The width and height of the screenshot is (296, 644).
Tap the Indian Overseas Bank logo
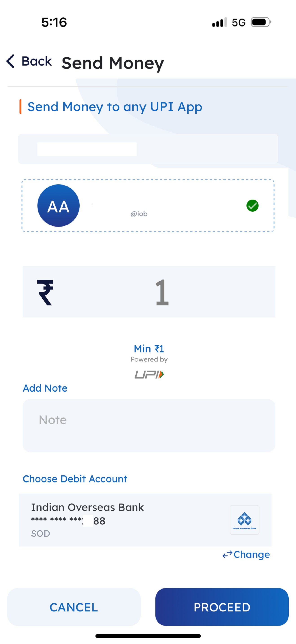point(244,520)
